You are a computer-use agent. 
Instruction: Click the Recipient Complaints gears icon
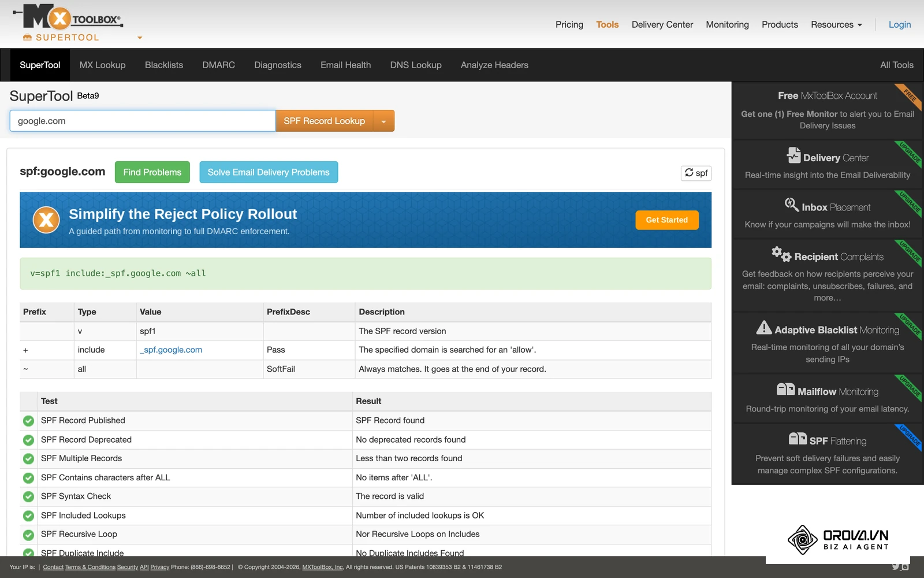[x=781, y=254]
